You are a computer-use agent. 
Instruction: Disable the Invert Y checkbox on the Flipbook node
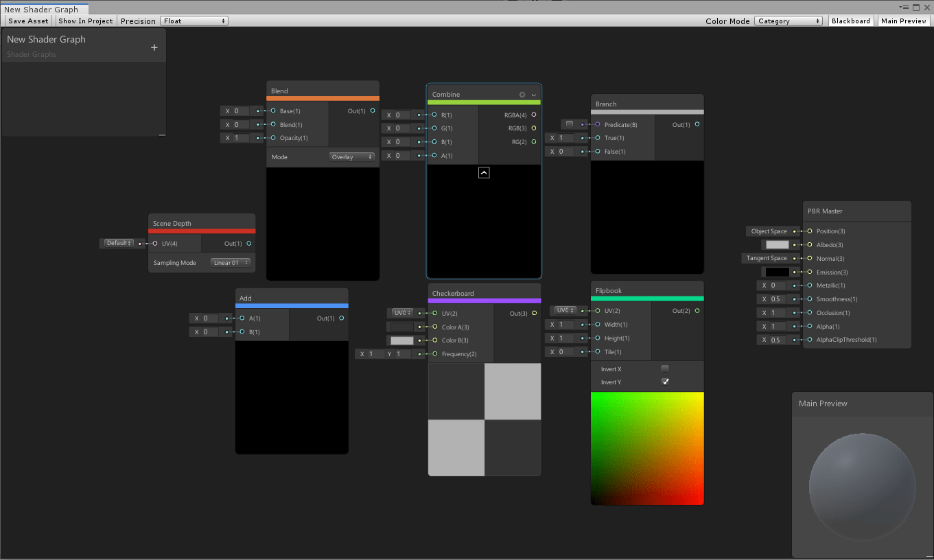click(664, 382)
